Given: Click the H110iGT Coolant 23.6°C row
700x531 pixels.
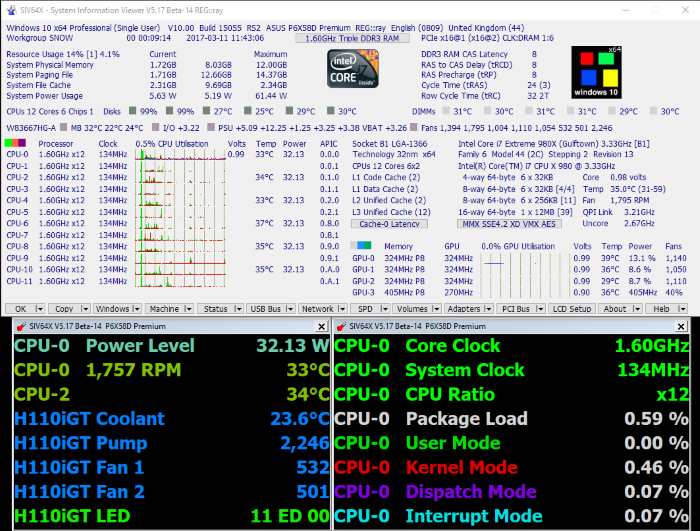Looking at the screenshot, I should (x=172, y=419).
